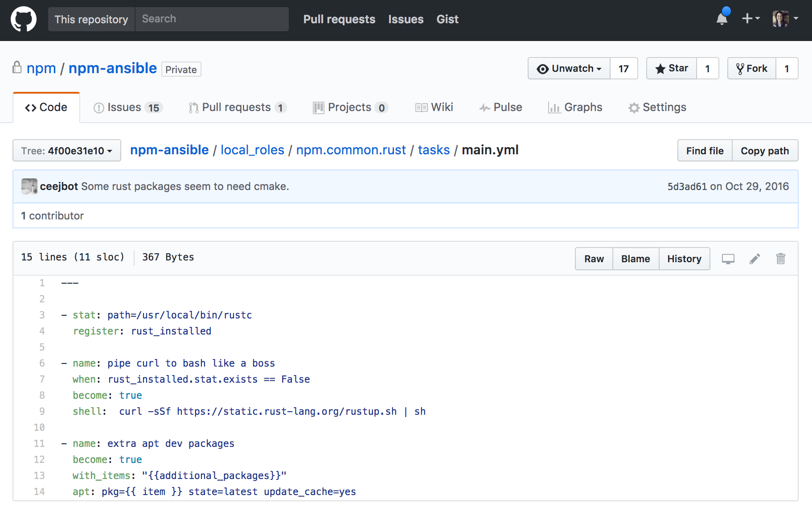Open the npm organization link
812x512 pixels.
41,68
